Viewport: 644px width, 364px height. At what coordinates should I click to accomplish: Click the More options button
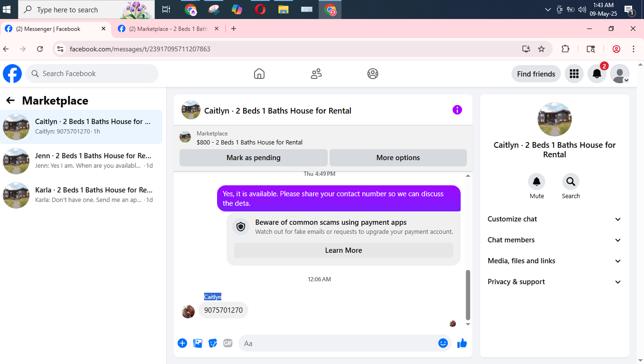398,158
